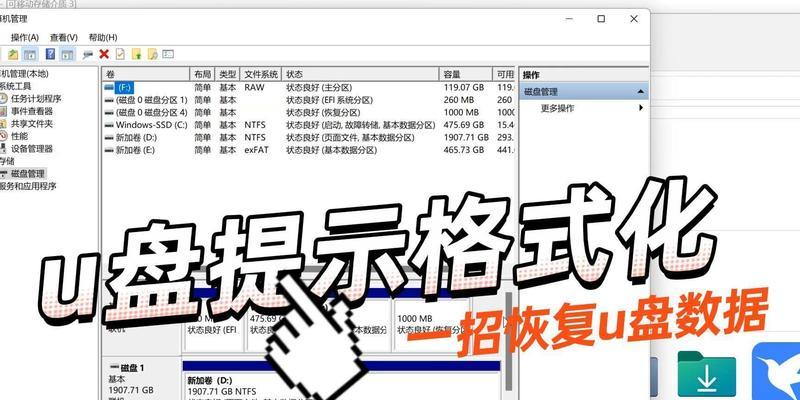Screen dimensions: 800x400
Task: Select 性能 in the tree
Action: tap(19, 136)
